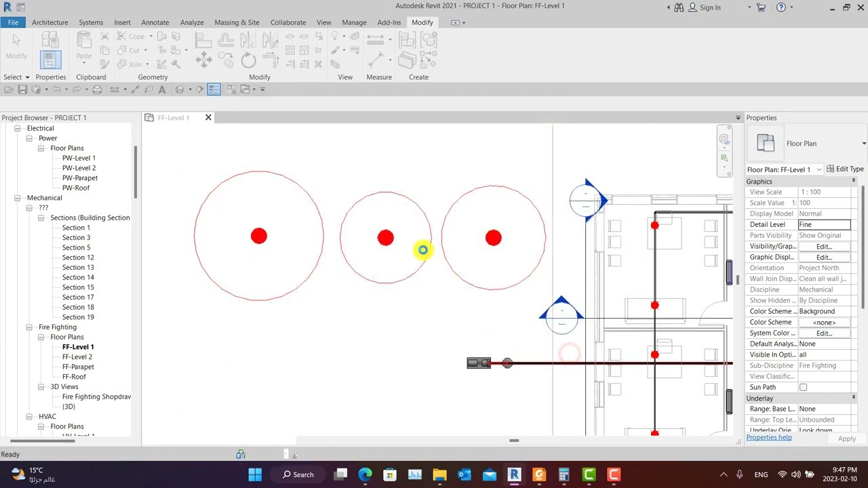The width and height of the screenshot is (868, 488).
Task: Click the Modify arrow tool in ribbon
Action: 16,45
